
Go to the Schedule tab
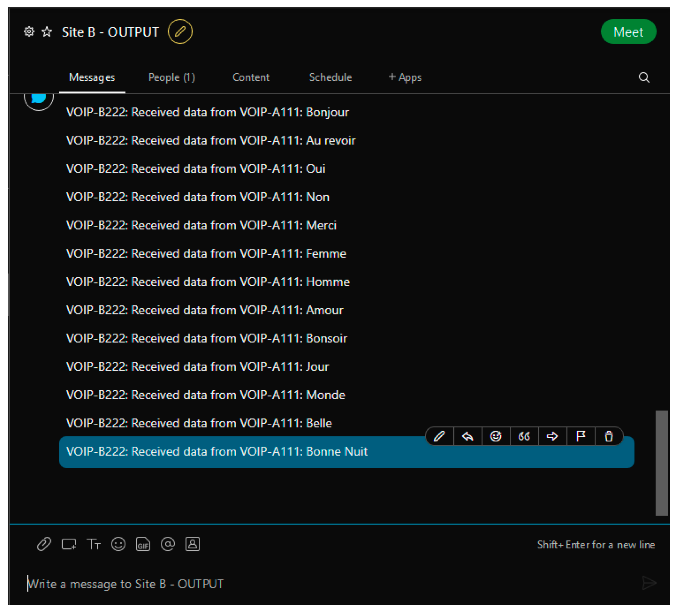click(330, 77)
